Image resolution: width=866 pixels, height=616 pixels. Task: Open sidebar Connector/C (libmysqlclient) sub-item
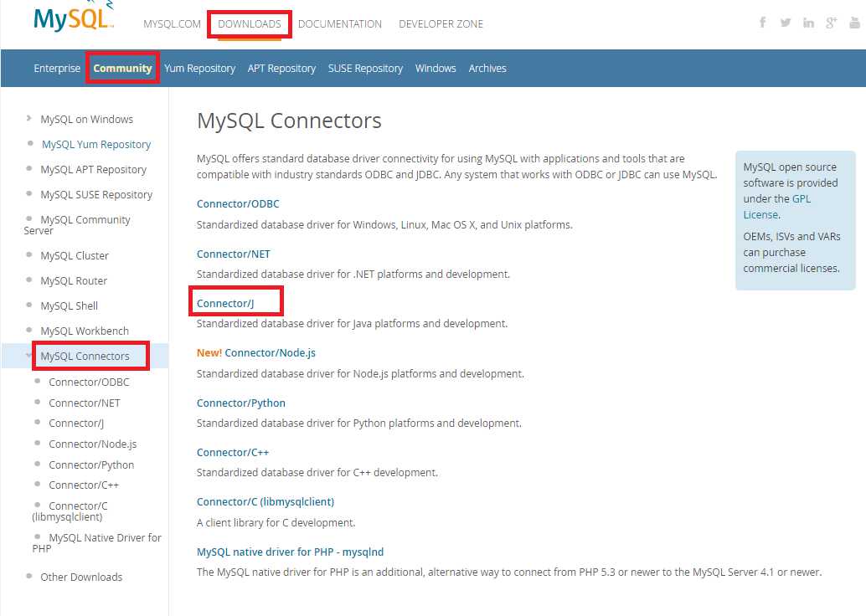click(70, 511)
